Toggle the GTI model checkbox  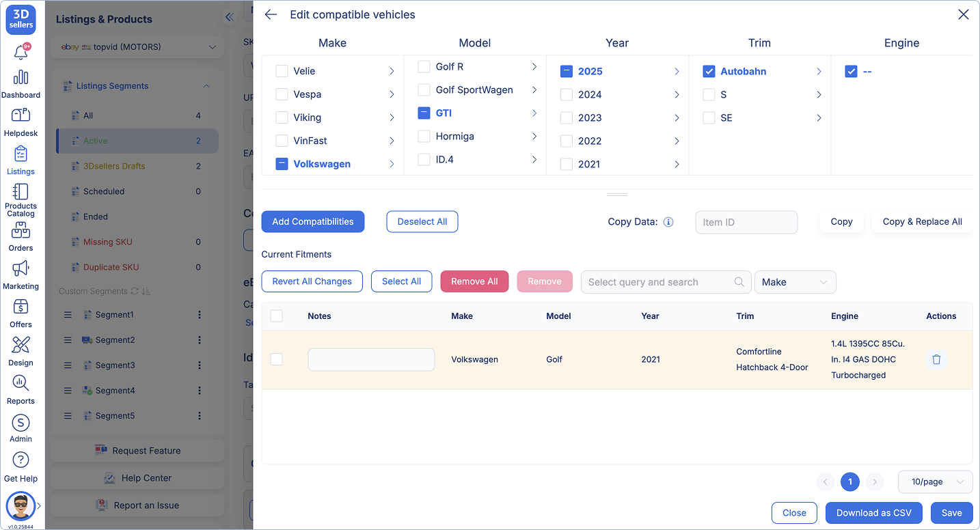pos(424,113)
